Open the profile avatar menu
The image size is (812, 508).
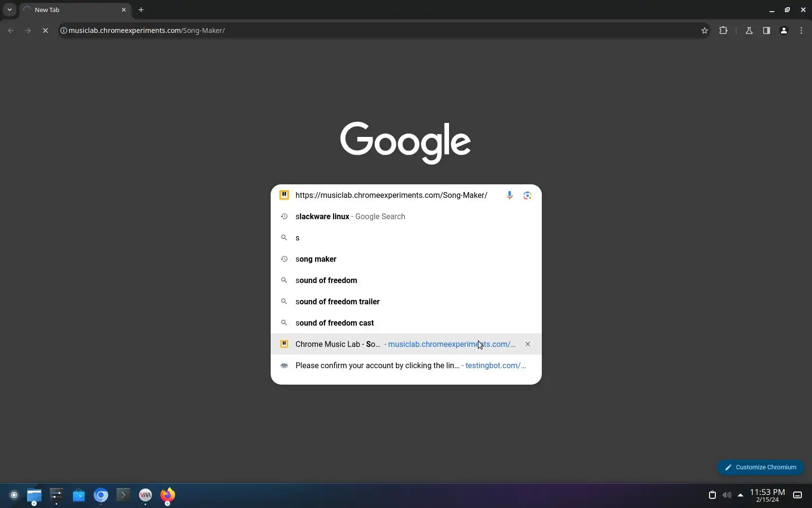point(784,30)
